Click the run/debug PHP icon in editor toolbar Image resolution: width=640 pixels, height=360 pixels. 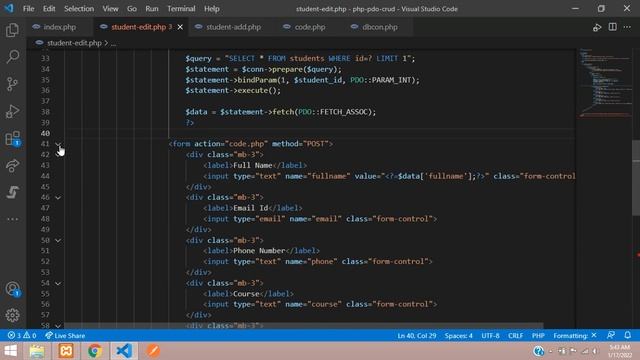597,27
